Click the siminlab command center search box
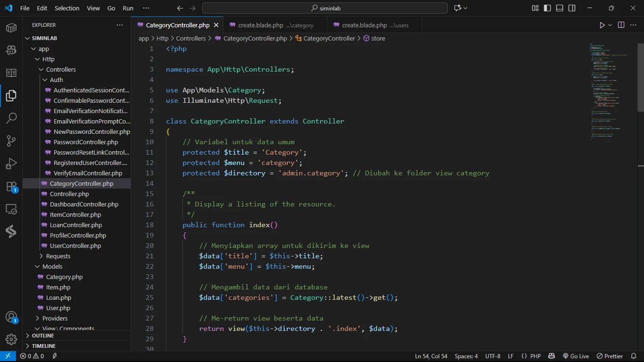The width and height of the screenshot is (644, 362). point(325,8)
